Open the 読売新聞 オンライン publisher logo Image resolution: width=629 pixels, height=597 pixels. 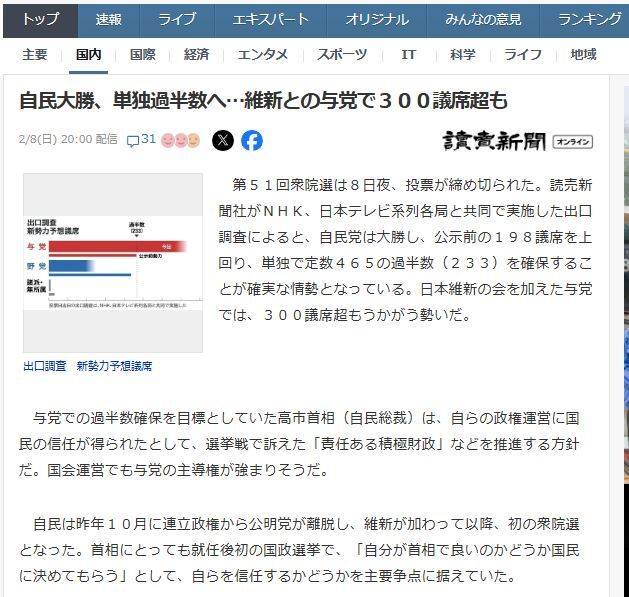click(517, 141)
